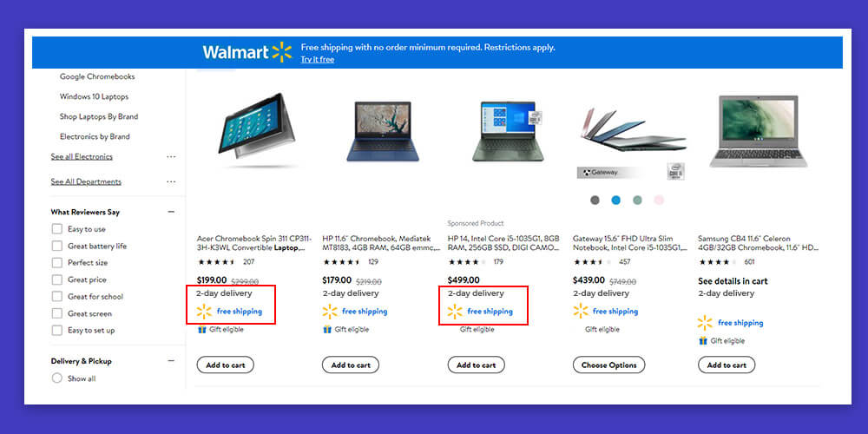The image size is (868, 434).
Task: Enable the Great battery life checkbox
Action: click(x=56, y=246)
